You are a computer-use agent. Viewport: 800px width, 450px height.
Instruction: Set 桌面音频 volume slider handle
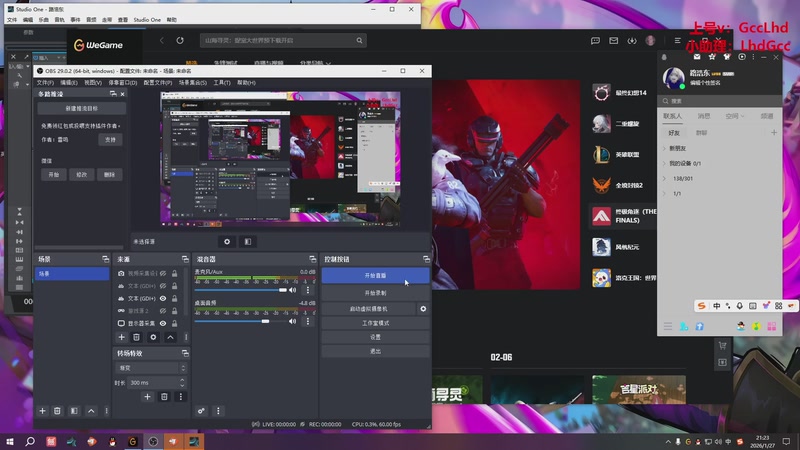(x=265, y=321)
